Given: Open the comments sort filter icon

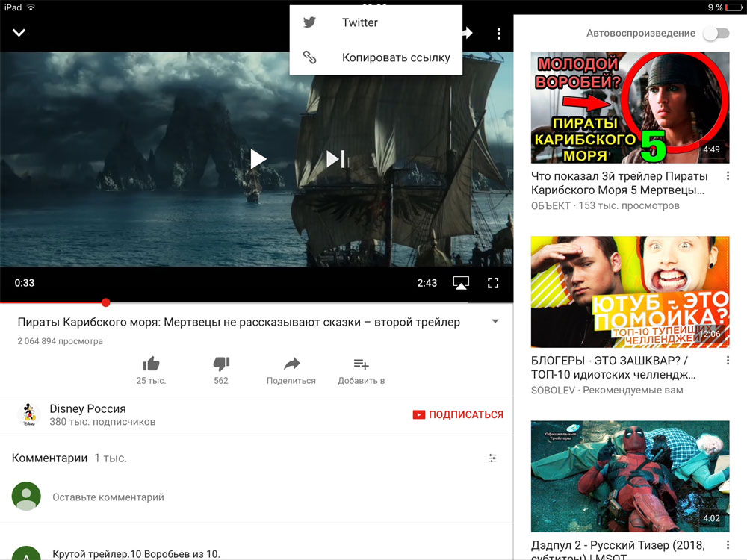Looking at the screenshot, I should (x=492, y=458).
